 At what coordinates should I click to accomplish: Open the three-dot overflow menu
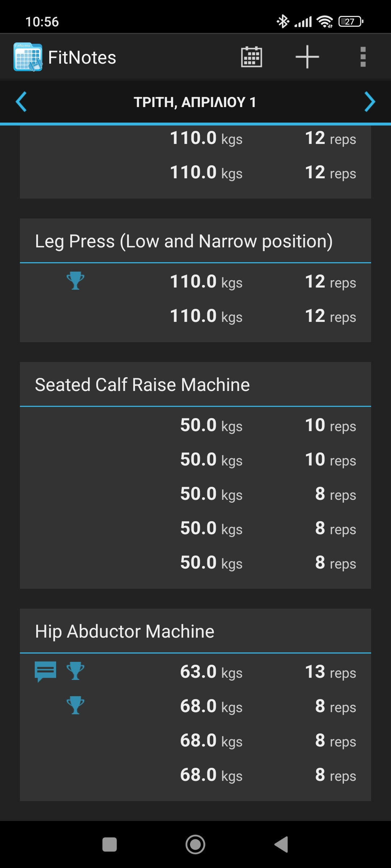coord(363,57)
